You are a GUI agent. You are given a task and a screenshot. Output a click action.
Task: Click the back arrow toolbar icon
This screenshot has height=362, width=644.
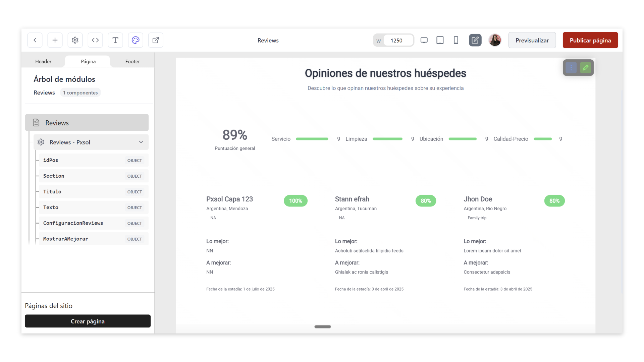click(x=35, y=40)
